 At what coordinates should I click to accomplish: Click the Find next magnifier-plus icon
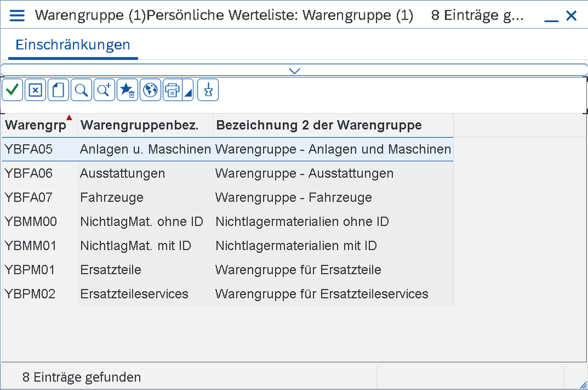coord(104,90)
